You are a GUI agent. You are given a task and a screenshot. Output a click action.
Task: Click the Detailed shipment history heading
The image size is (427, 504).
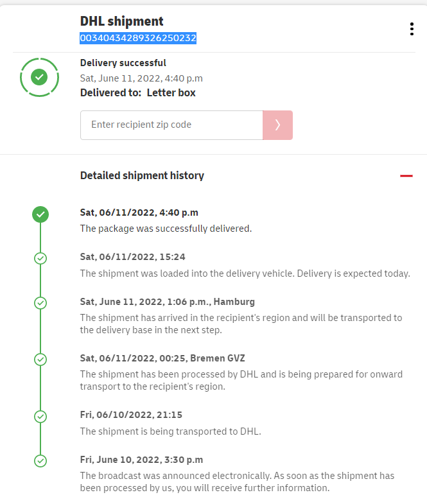(x=142, y=175)
